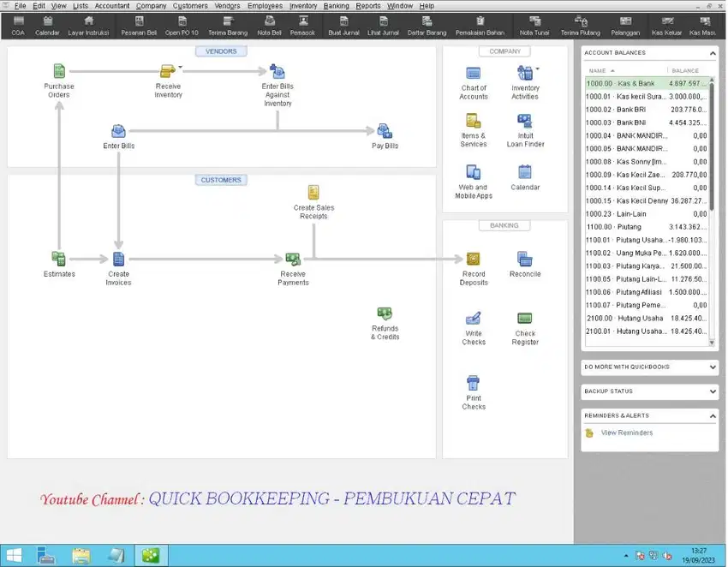The width and height of the screenshot is (728, 567).
Task: Click the Print Checks icon
Action: point(473,383)
